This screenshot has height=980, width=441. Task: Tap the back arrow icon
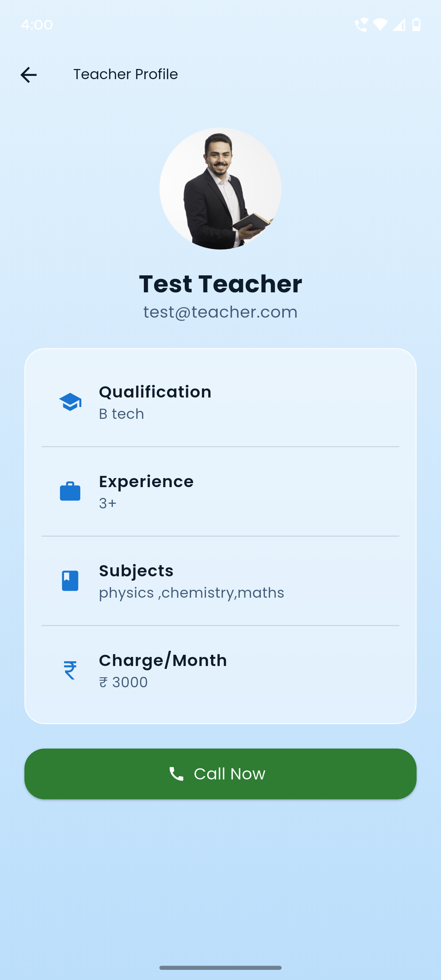pos(29,74)
